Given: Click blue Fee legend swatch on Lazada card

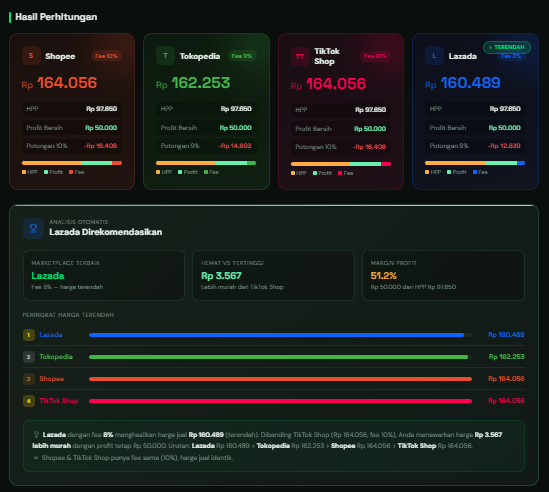Looking at the screenshot, I should point(475,172).
